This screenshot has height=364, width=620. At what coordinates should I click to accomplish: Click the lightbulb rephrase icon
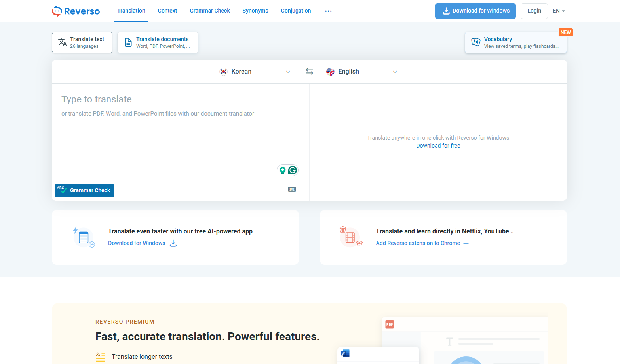pyautogui.click(x=283, y=170)
